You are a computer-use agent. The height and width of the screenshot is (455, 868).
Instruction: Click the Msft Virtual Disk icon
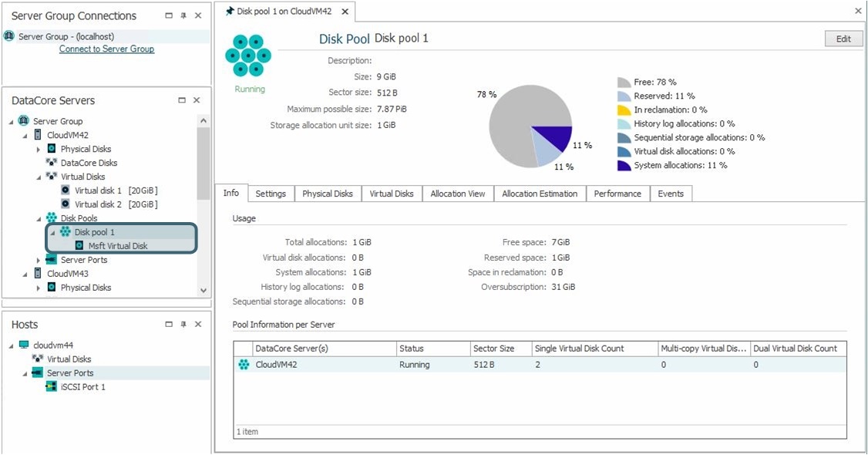pyautogui.click(x=79, y=246)
